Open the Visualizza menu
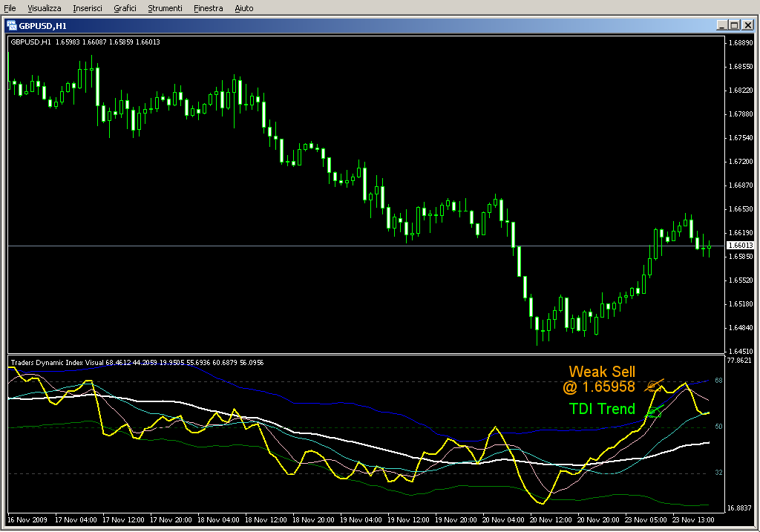 (x=44, y=8)
